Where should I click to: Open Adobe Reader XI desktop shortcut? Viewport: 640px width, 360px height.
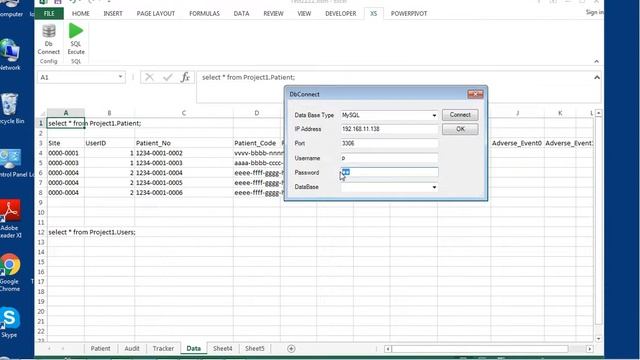pos(10,219)
